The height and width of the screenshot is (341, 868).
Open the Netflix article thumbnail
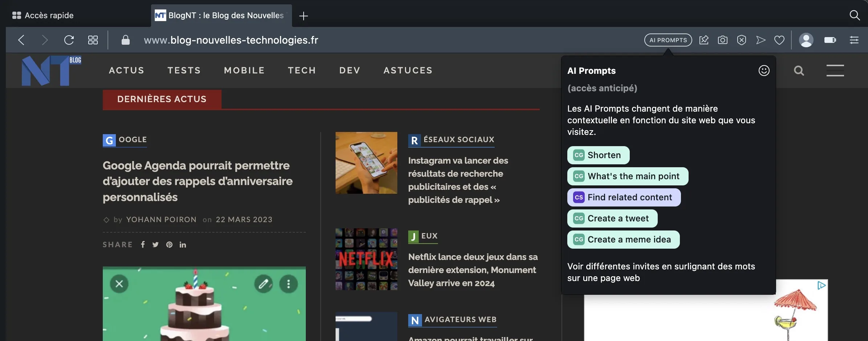(366, 259)
